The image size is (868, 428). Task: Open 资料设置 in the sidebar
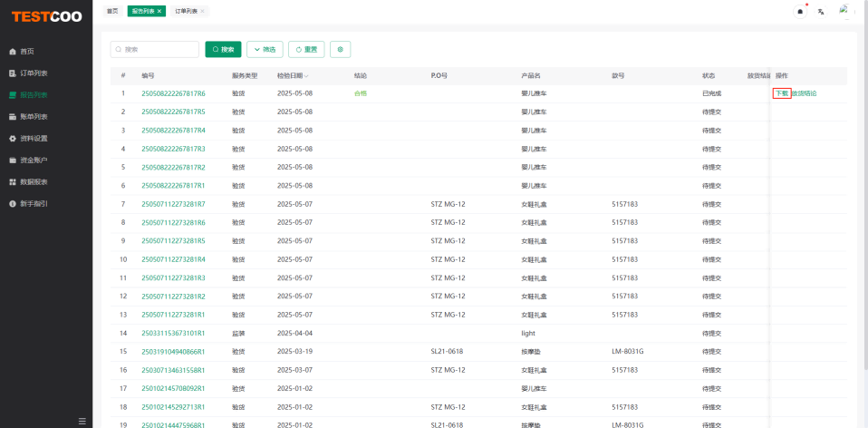point(34,138)
